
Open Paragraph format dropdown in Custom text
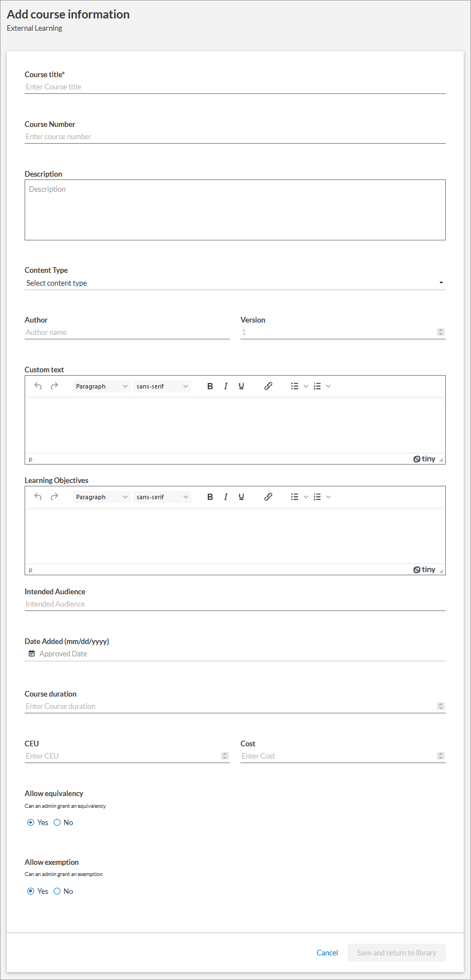pos(101,386)
